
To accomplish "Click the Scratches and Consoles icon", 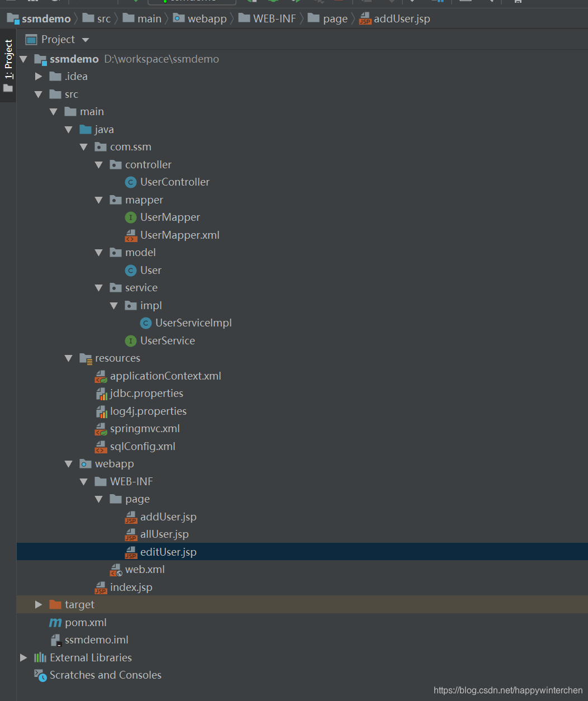I will 40,675.
